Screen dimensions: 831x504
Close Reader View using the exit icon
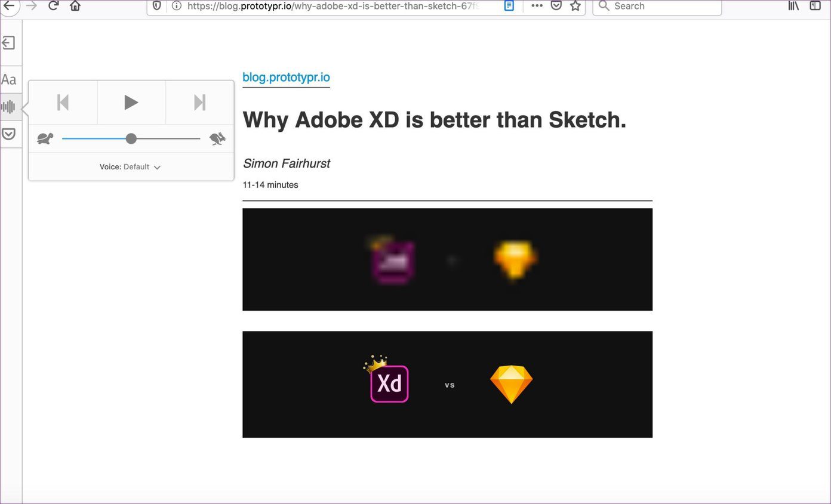point(8,43)
